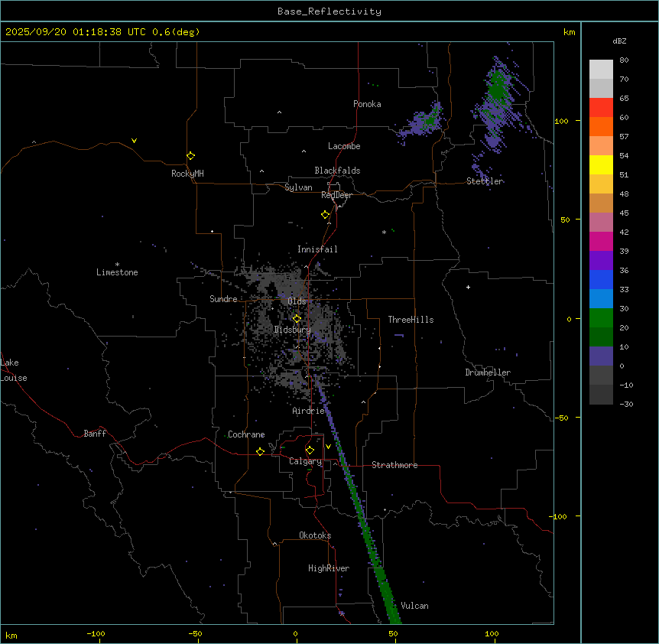Click the Stettler city label
Screen dimensions: 659x644
(485, 181)
